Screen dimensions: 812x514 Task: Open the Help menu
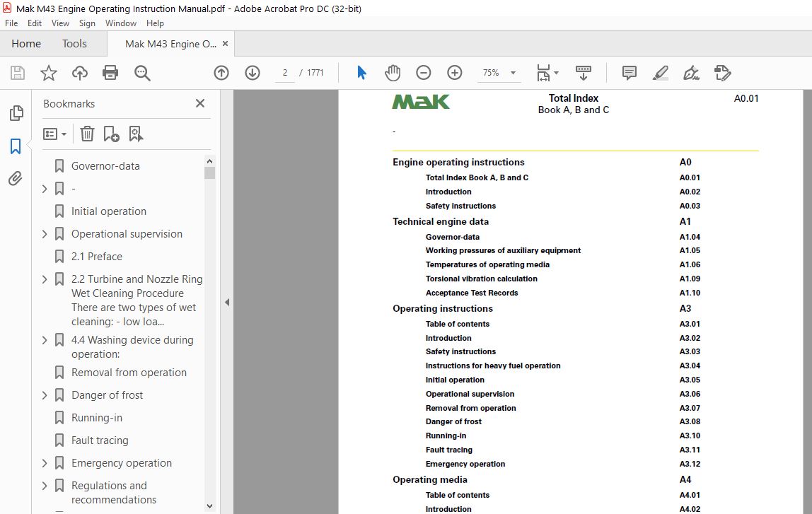pyautogui.click(x=155, y=23)
